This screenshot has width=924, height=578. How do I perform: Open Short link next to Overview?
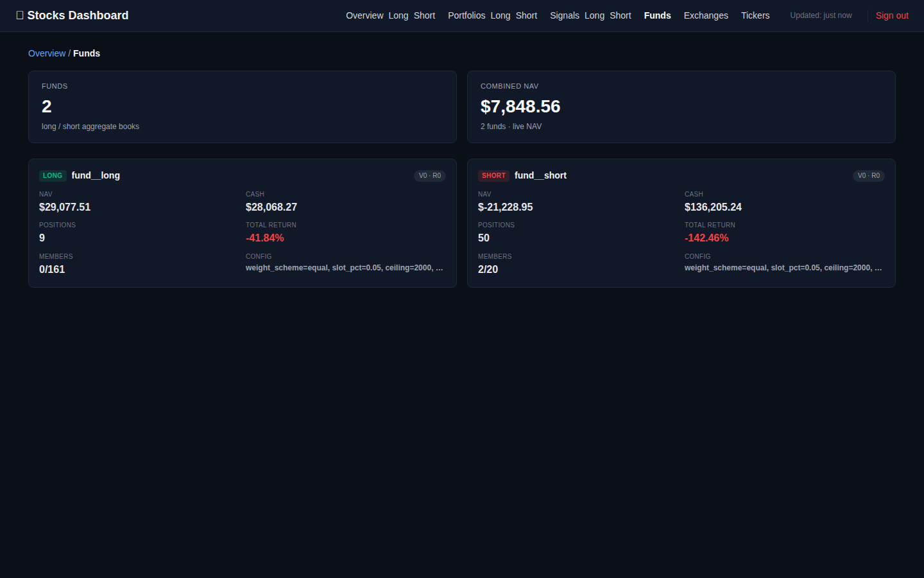(x=424, y=15)
